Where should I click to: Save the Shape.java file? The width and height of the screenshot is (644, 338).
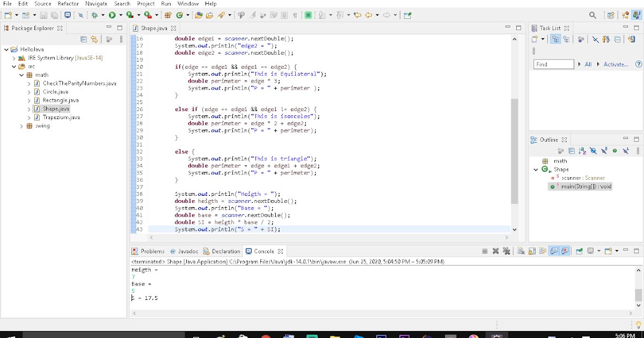pos(43,15)
